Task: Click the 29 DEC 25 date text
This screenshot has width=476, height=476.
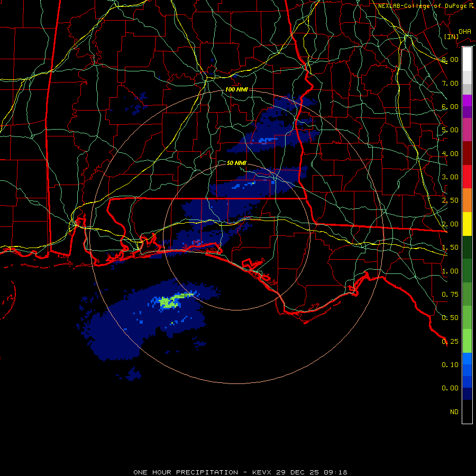Action: pyautogui.click(x=297, y=472)
